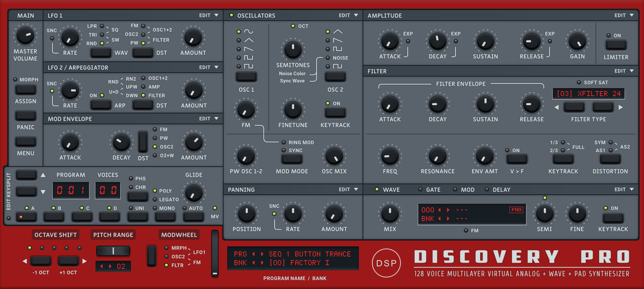Click the DSP logo circle
Screen dimensions: 644x289
pyautogui.click(x=386, y=263)
